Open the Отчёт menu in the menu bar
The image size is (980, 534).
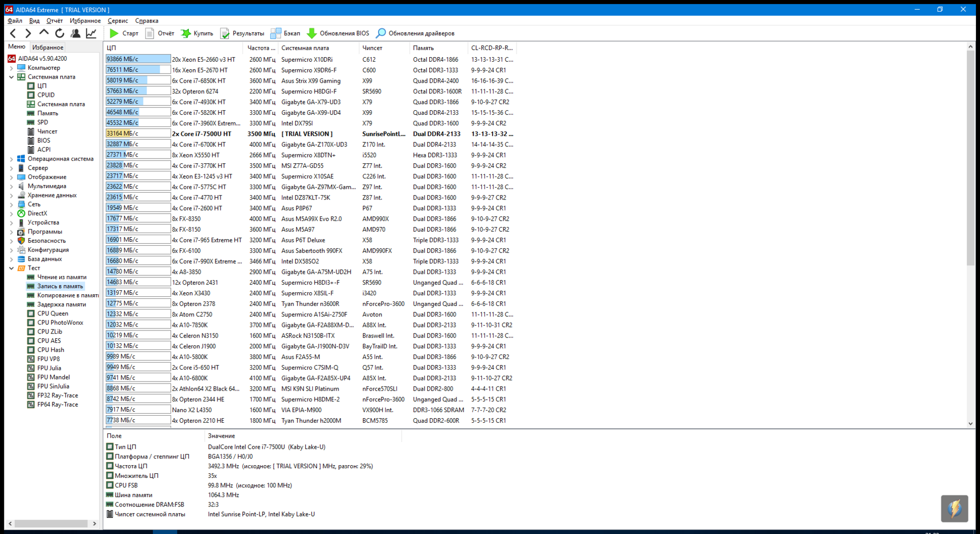point(55,21)
